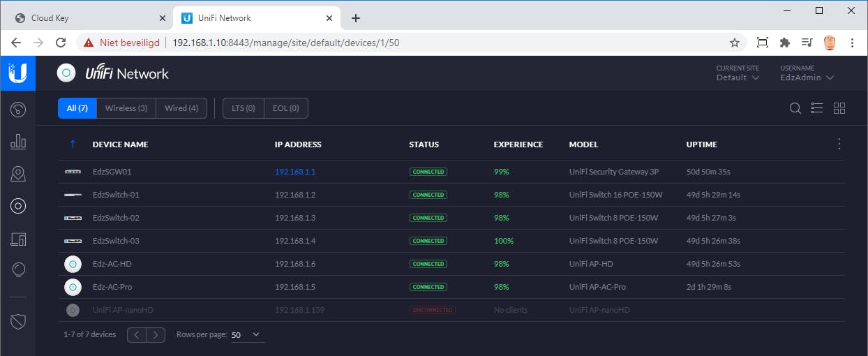The width and height of the screenshot is (868, 356).
Task: Select the All (7) filter tab
Action: [77, 108]
